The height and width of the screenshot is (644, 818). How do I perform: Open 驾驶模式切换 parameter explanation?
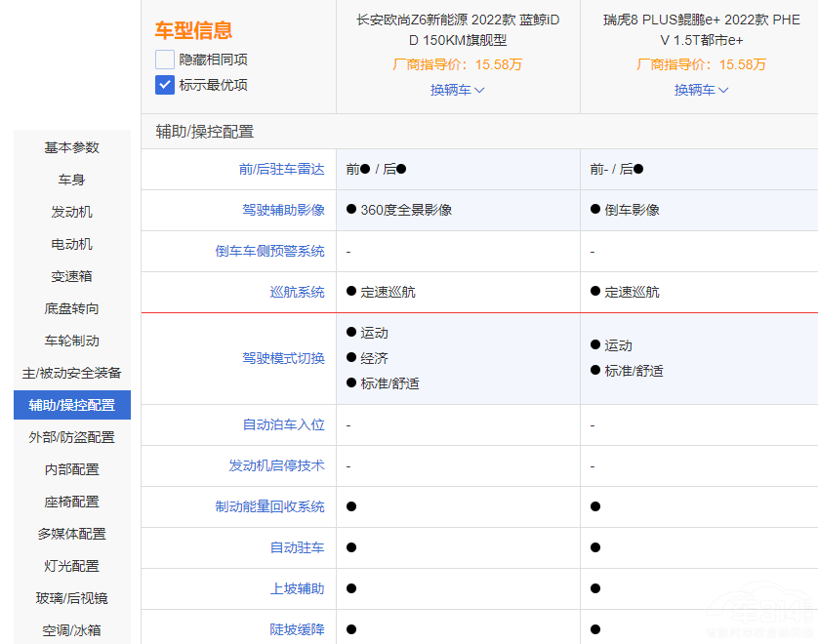[x=283, y=358]
